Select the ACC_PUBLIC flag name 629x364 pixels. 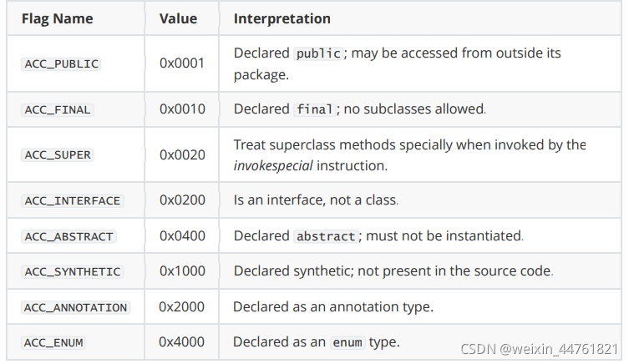(60, 63)
